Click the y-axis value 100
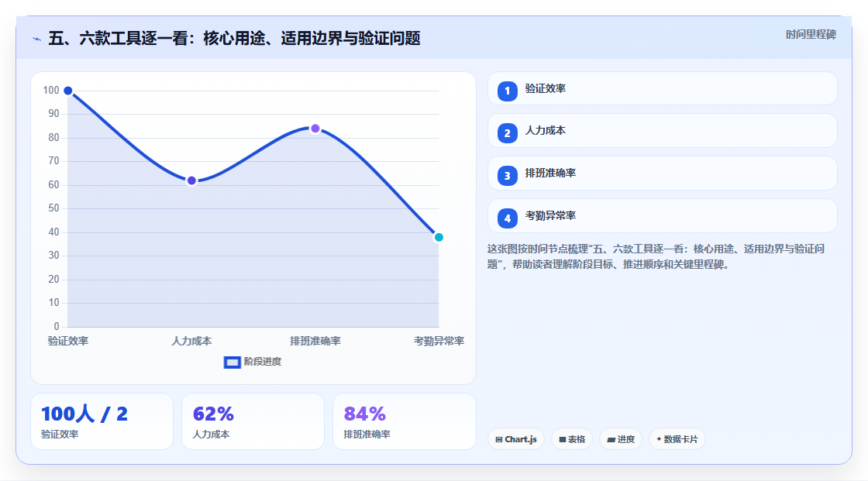 [x=51, y=90]
